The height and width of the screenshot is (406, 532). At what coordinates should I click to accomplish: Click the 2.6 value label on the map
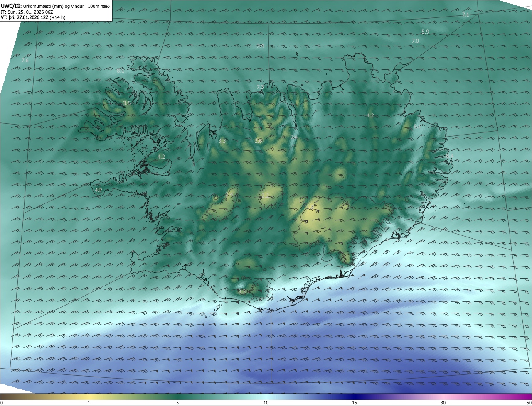point(258,141)
